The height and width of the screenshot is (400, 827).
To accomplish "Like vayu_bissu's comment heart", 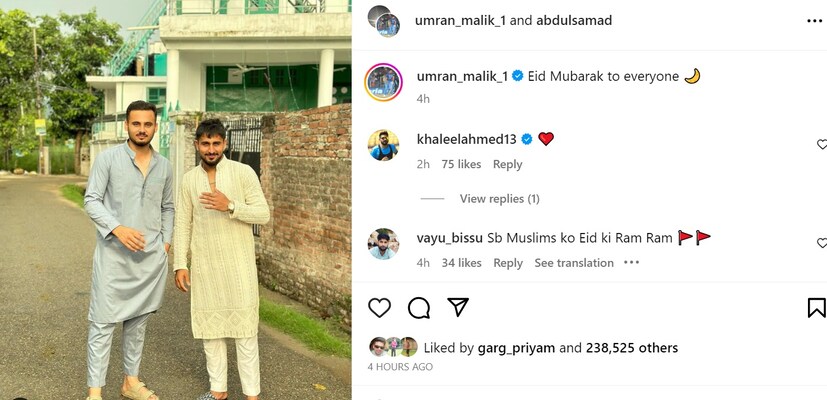I will tap(822, 243).
